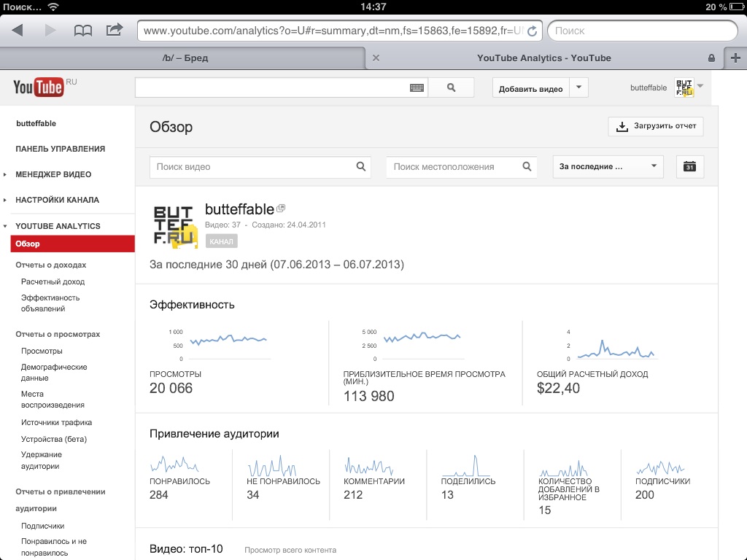Click the butteffable username in the header
Screen dimensions: 747x560
tap(649, 87)
